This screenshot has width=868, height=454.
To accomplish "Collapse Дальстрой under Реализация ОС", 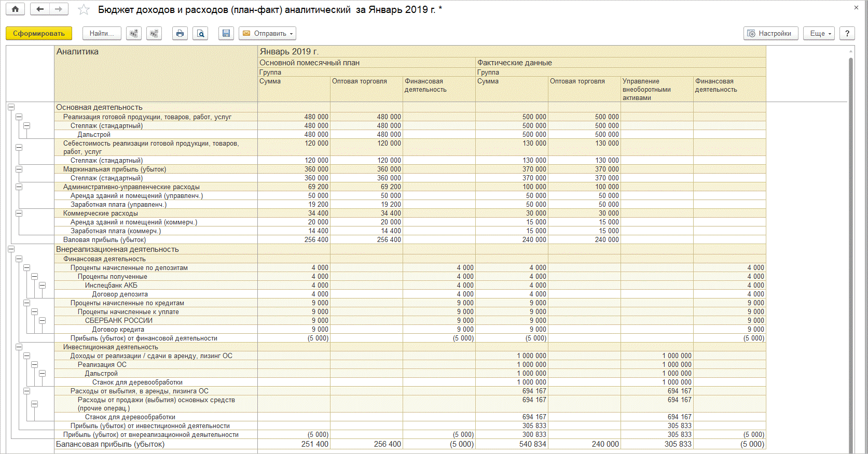I will (x=42, y=373).
